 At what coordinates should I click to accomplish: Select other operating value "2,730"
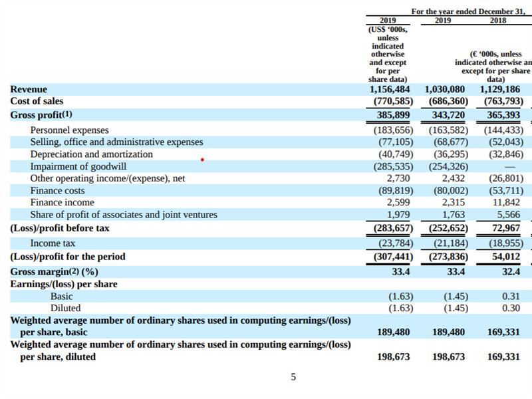click(398, 178)
